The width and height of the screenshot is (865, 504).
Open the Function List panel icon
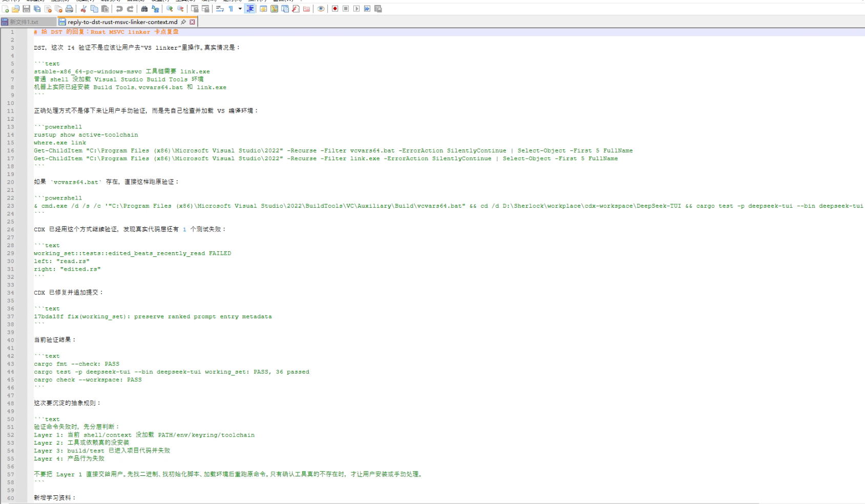(296, 9)
